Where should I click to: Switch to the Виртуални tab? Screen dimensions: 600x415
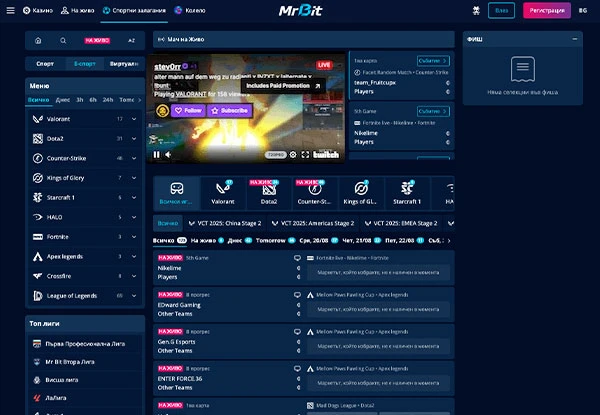click(x=124, y=64)
